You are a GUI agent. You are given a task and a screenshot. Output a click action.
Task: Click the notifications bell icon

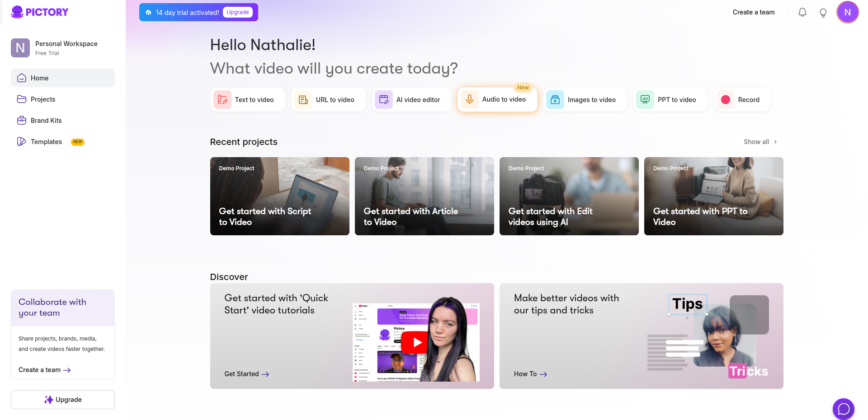[x=802, y=13]
